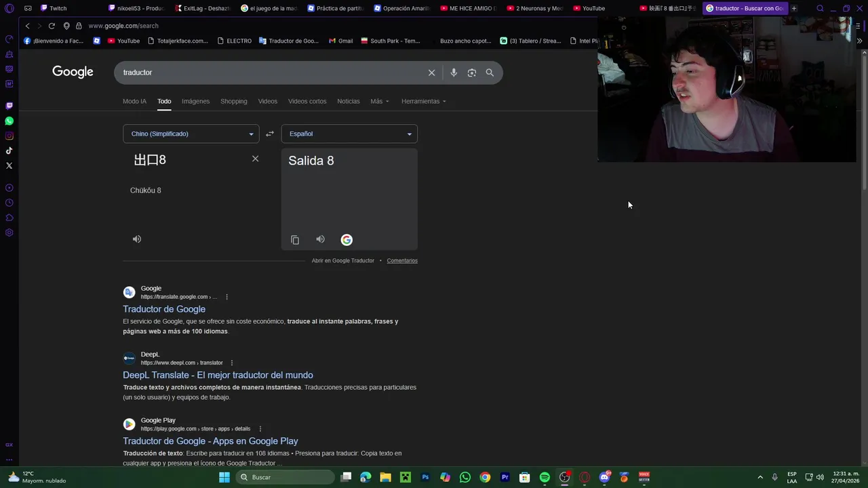Open the source language dropdown Chino (Simplificado)
Screen dimensions: 868x488
point(191,134)
